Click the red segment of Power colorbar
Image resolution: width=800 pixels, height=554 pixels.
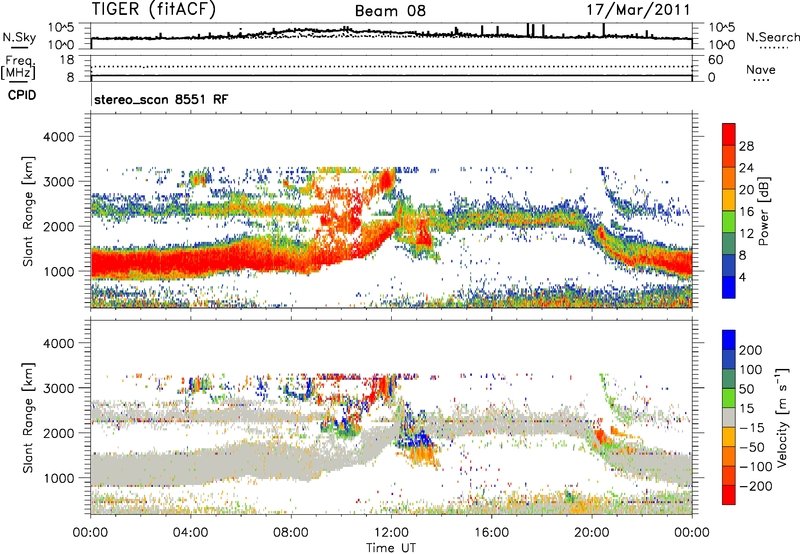pyautogui.click(x=729, y=134)
